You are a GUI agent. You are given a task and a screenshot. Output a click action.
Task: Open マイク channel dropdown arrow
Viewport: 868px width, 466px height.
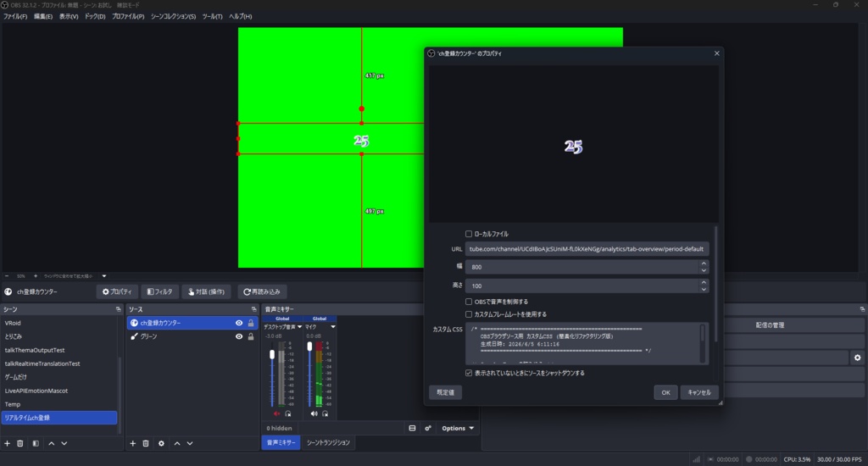tap(332, 327)
